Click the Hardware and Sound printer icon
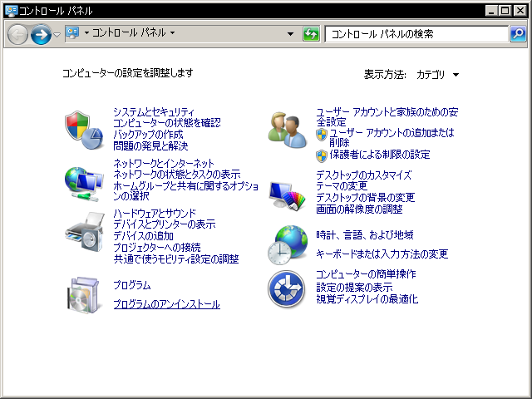This screenshot has width=532, height=399. 83,235
